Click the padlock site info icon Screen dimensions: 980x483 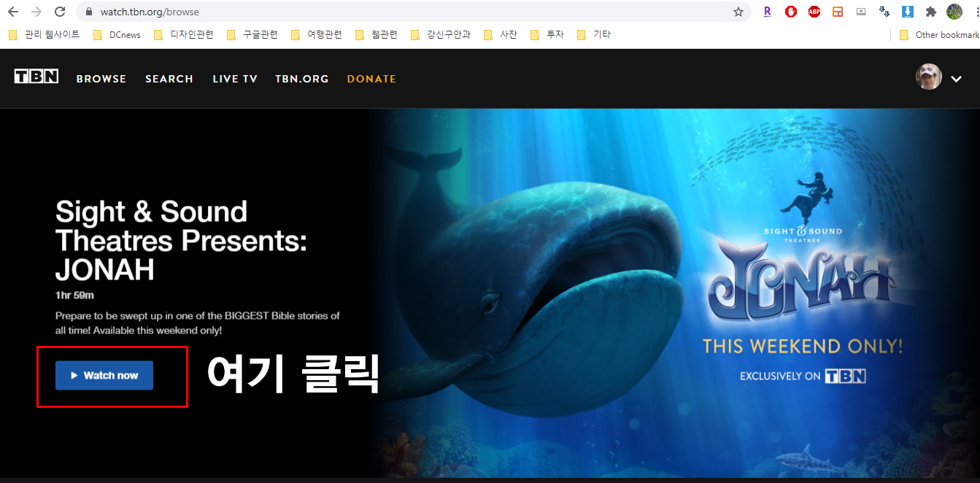pos(89,12)
